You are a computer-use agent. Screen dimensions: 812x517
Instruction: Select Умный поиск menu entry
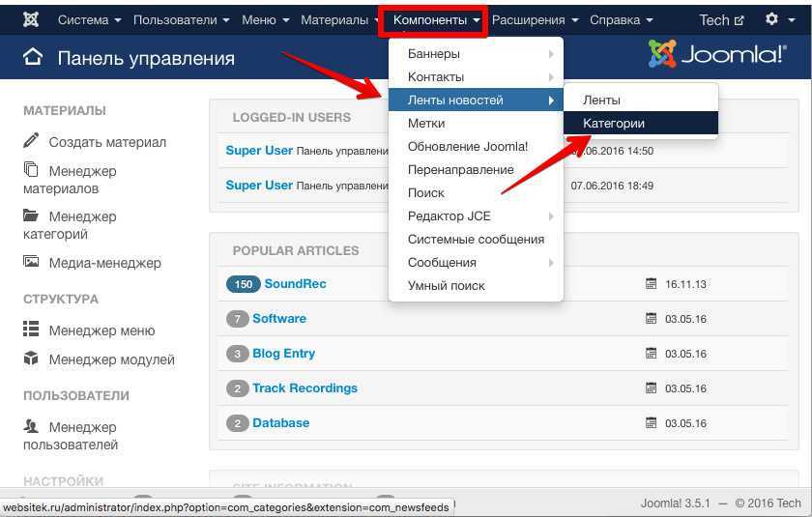(447, 285)
